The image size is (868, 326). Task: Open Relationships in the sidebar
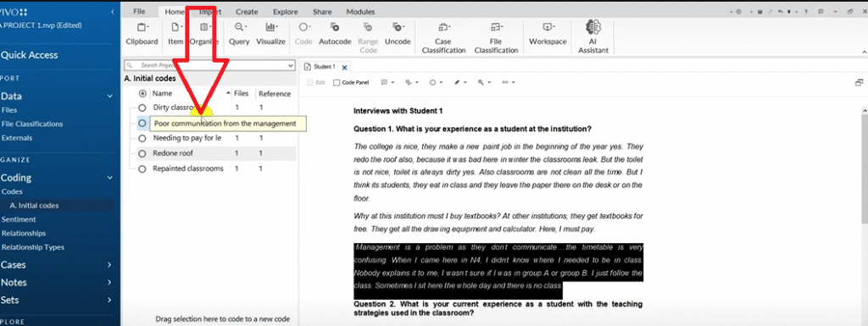point(24,233)
